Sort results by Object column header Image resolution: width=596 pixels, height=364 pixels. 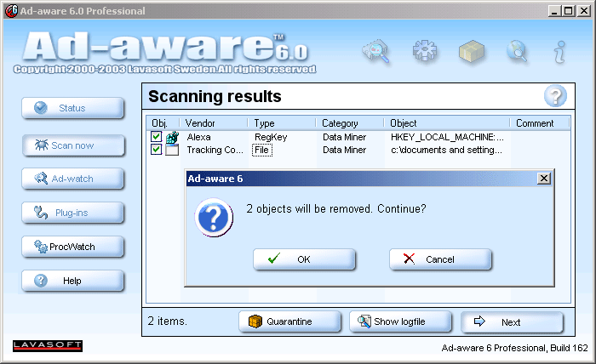(x=447, y=123)
